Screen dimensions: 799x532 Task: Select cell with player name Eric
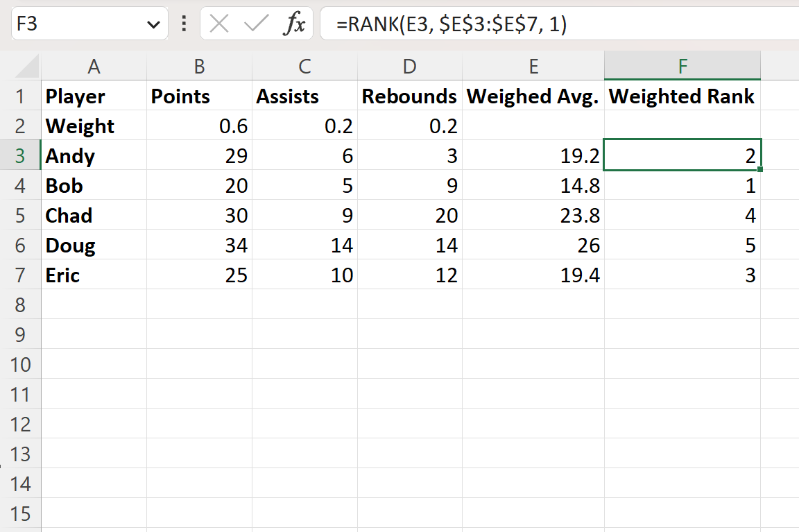coord(94,275)
